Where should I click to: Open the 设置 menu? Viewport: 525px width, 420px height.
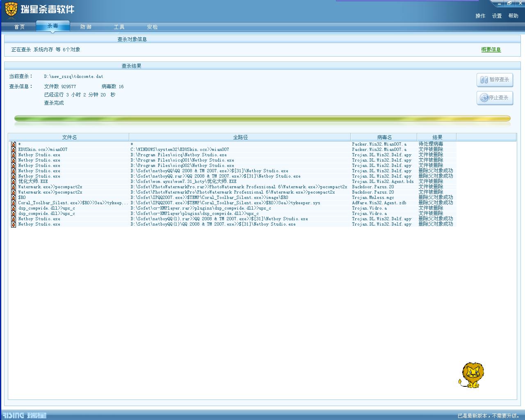coord(497,16)
